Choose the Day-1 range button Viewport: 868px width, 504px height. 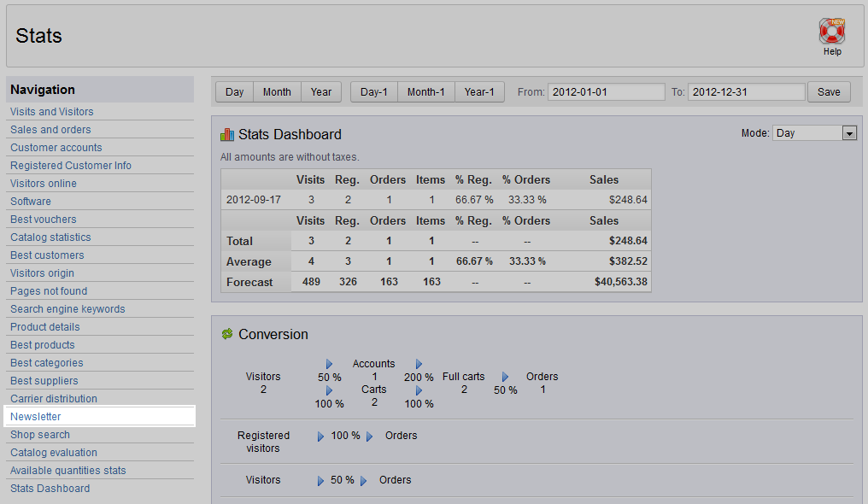[x=374, y=92]
